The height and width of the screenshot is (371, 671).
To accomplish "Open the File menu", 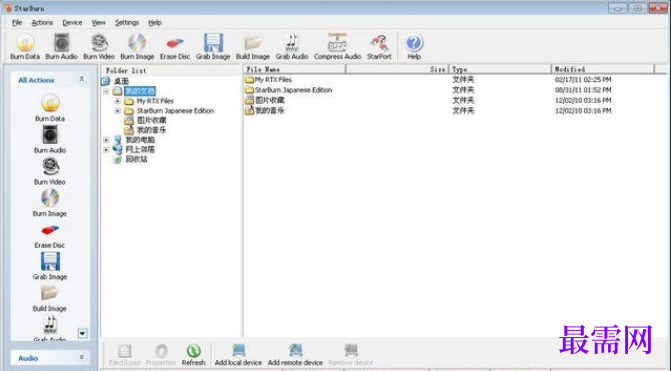I will tap(17, 23).
